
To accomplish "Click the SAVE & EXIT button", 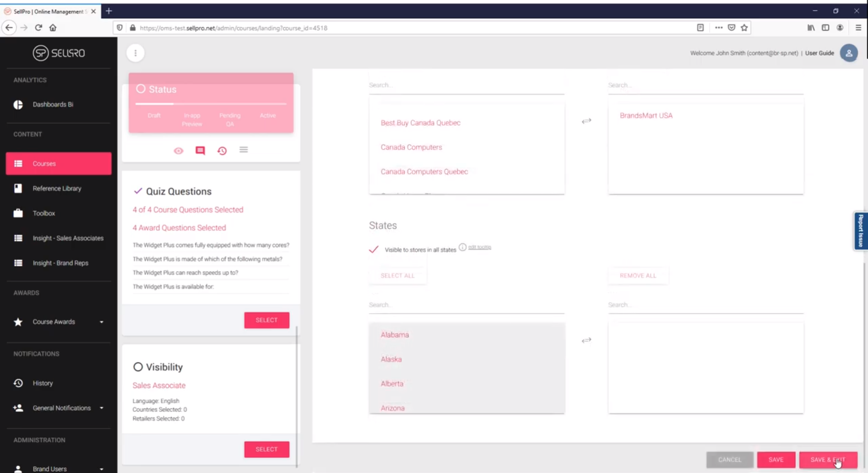I will [828, 460].
